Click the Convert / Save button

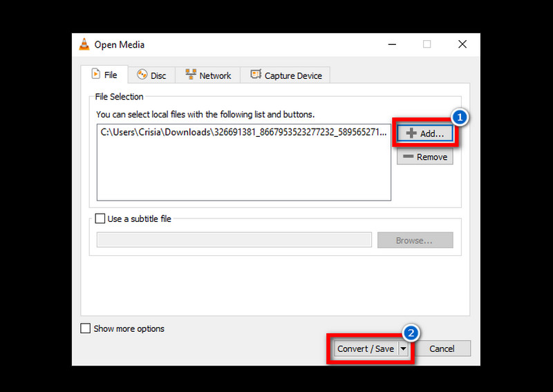point(365,349)
